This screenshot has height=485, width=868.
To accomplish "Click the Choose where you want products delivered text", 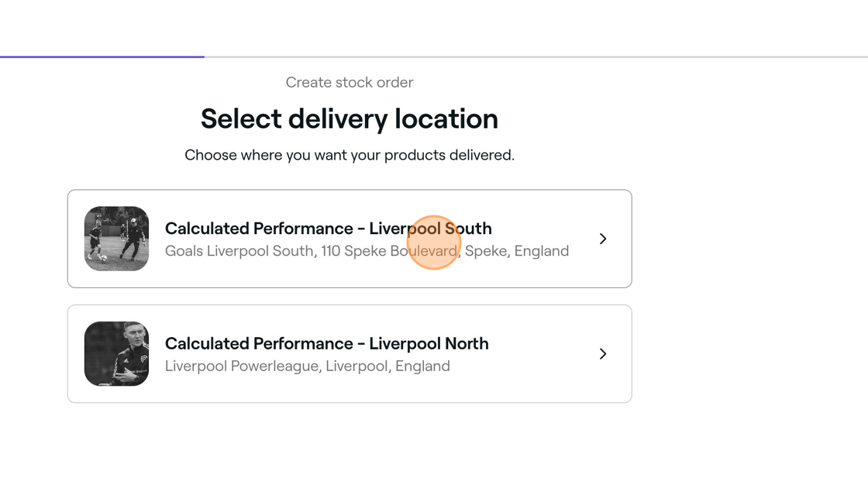I will (x=350, y=155).
